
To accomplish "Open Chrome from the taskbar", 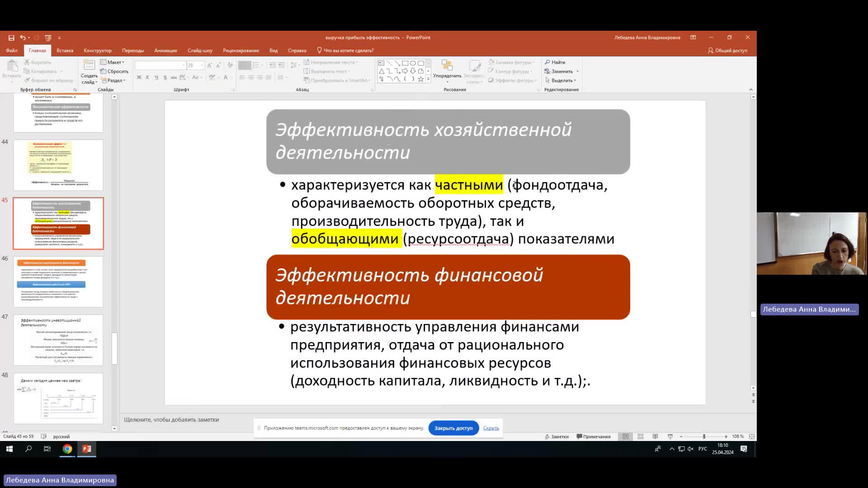I will coord(67,449).
